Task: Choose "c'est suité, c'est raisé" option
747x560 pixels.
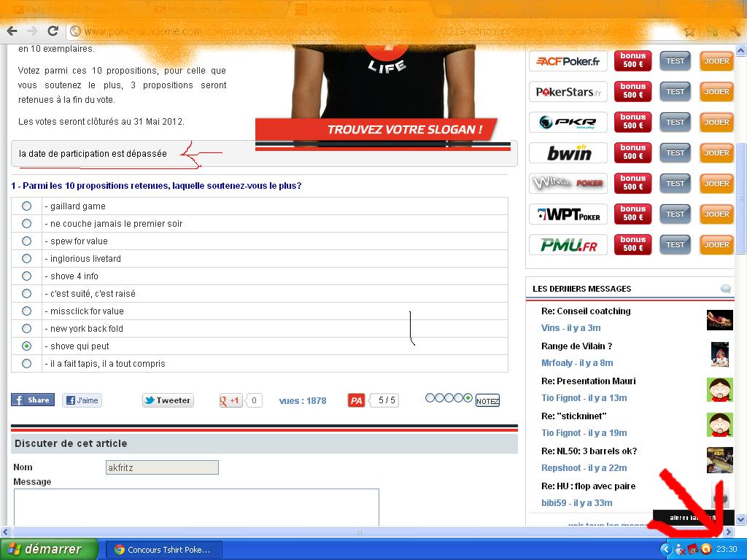Action: tap(27, 294)
